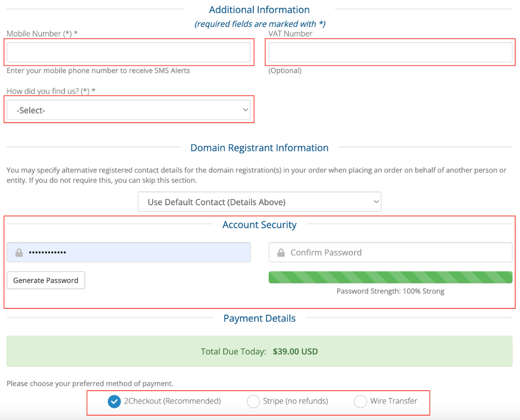Click the 'required fields are marked' notice

[x=260, y=24]
